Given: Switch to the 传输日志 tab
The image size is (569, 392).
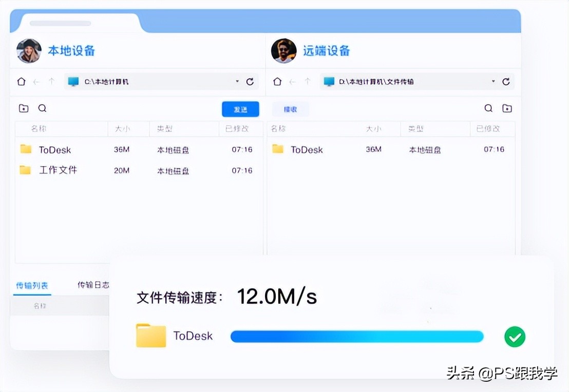Looking at the screenshot, I should point(93,285).
